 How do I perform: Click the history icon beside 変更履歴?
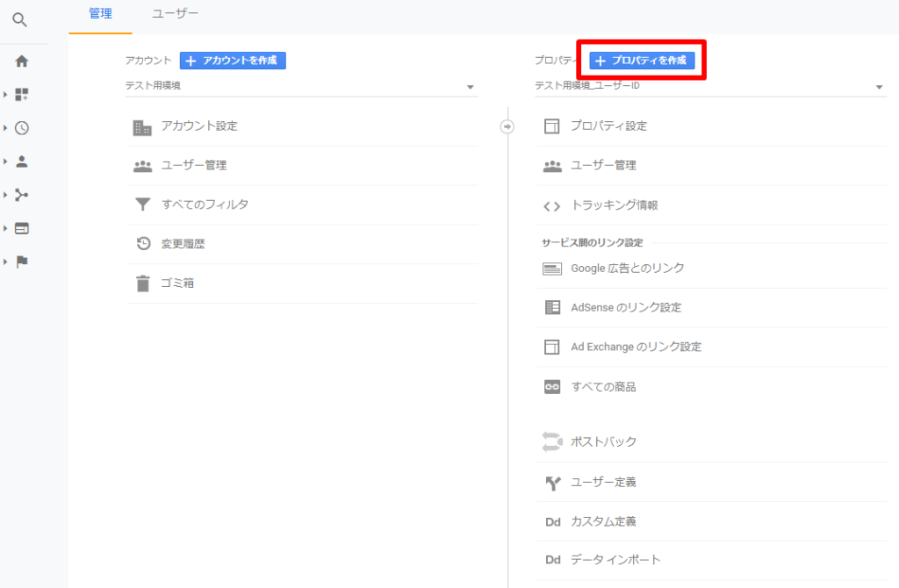(143, 244)
